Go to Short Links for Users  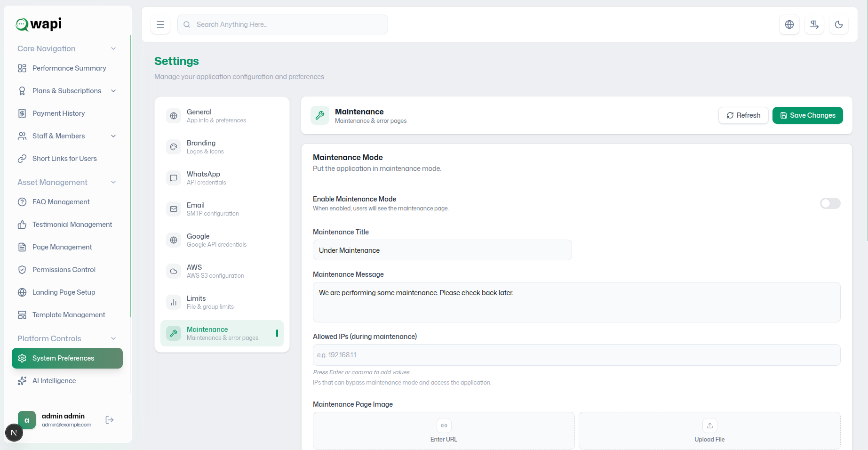[67, 159]
